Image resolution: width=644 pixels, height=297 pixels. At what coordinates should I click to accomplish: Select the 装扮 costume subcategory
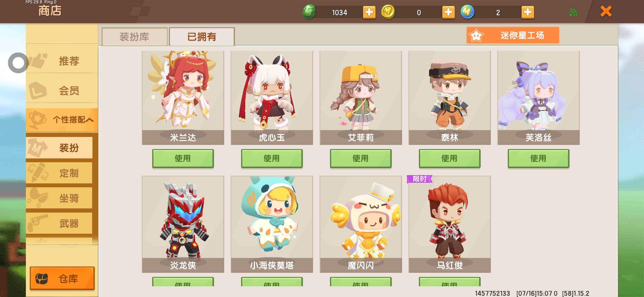pos(59,148)
